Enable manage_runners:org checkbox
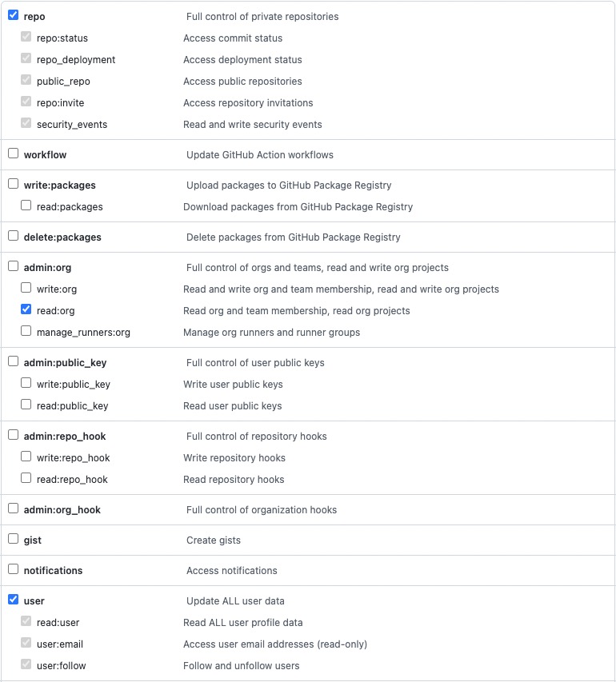 coord(26,331)
